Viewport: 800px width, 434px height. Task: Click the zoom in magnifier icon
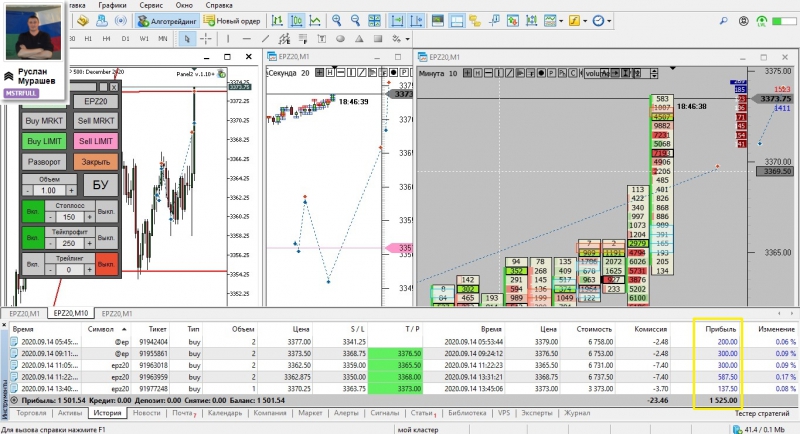click(x=336, y=21)
